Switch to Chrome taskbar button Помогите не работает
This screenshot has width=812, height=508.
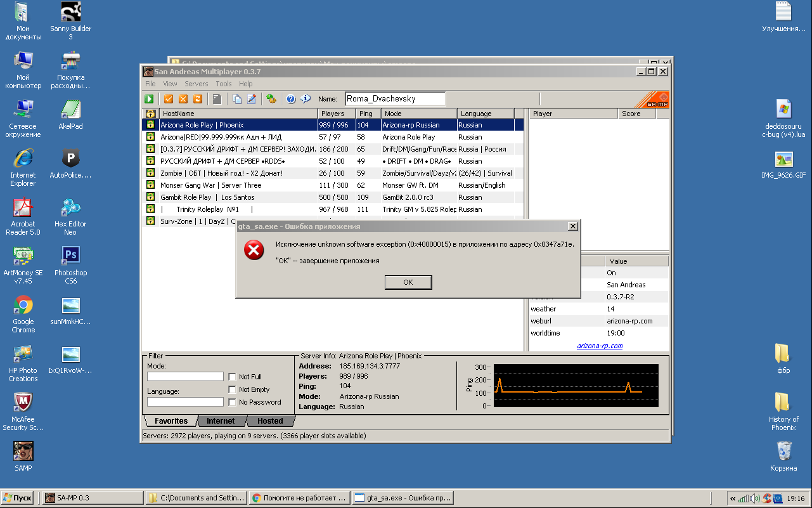click(x=299, y=498)
